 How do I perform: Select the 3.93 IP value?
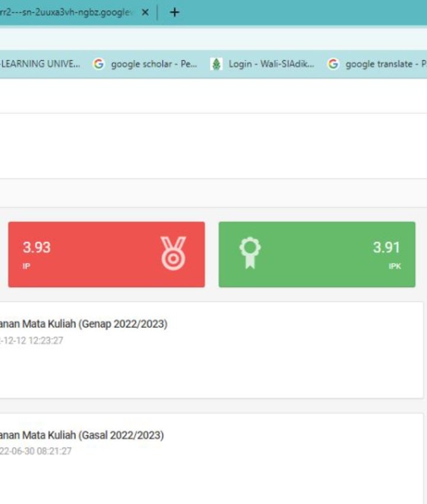37,247
